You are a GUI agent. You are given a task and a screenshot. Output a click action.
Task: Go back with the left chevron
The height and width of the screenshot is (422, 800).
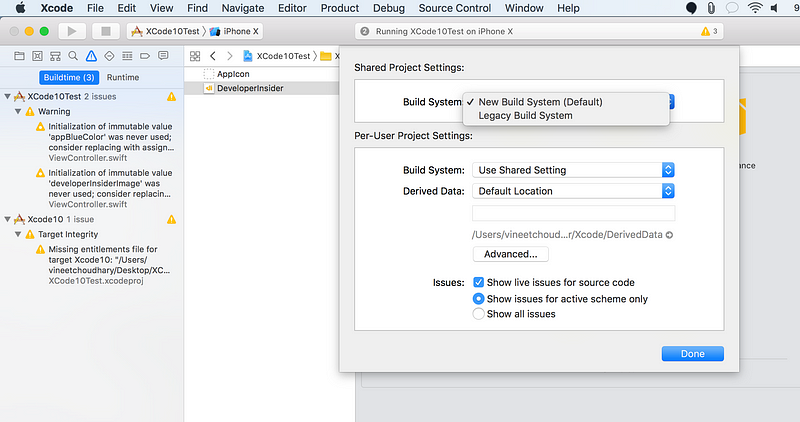(213, 56)
